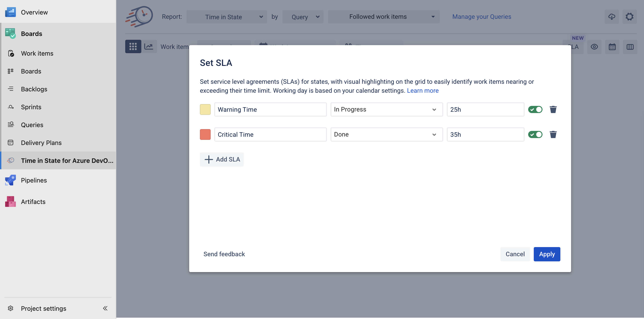
Task: Go to Sprints in sidebar
Action: click(31, 107)
